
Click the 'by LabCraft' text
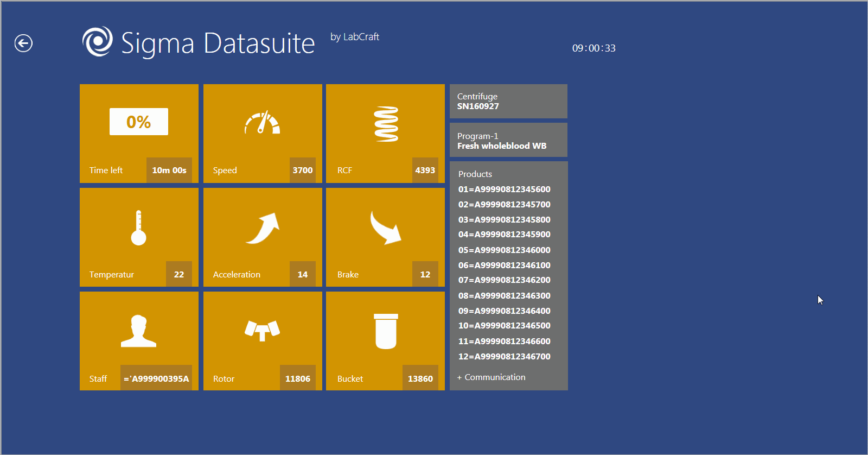click(x=355, y=37)
